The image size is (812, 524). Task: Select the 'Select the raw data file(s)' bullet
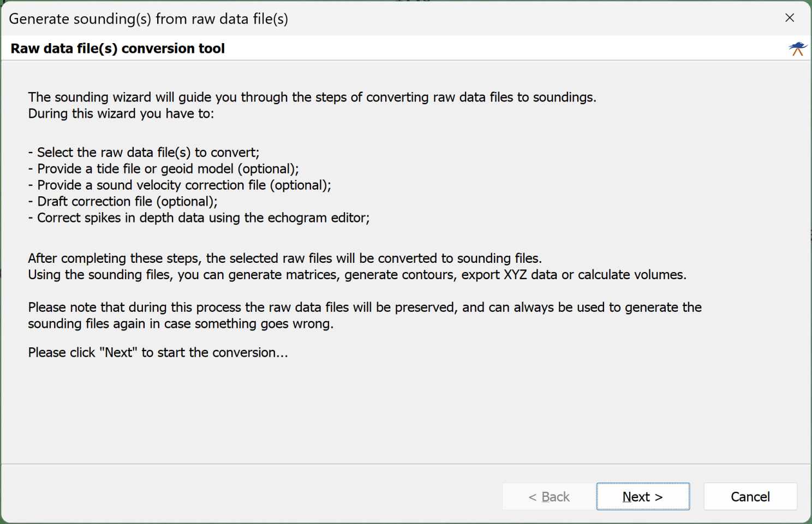(x=144, y=152)
